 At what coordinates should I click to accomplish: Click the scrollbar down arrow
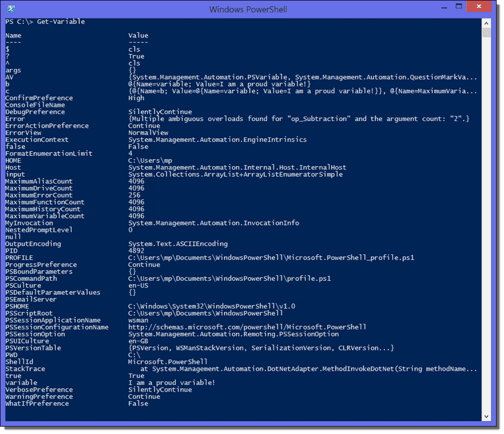click(x=486, y=416)
